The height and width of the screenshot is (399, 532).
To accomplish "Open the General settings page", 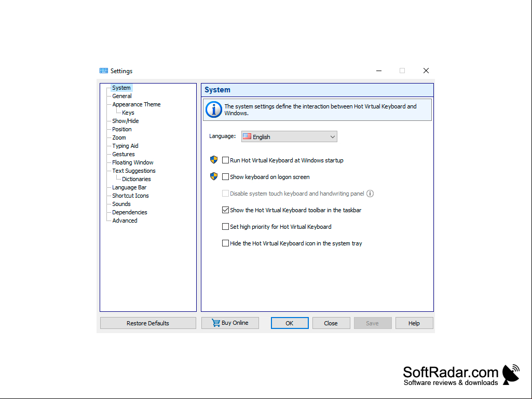I will (122, 96).
